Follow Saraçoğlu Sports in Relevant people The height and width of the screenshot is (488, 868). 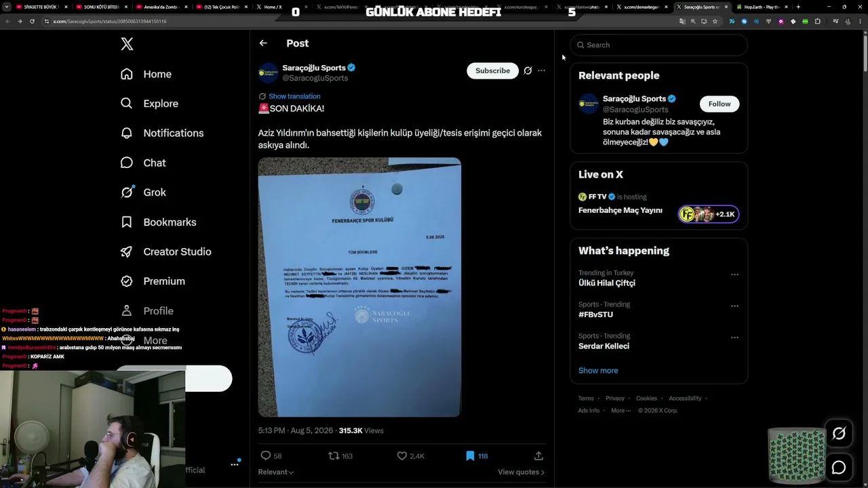719,104
